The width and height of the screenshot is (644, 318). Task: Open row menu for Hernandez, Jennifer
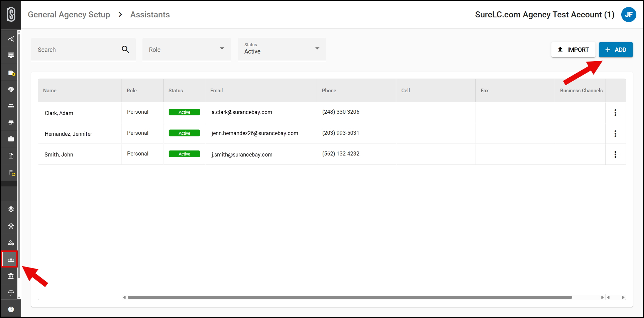coord(615,134)
